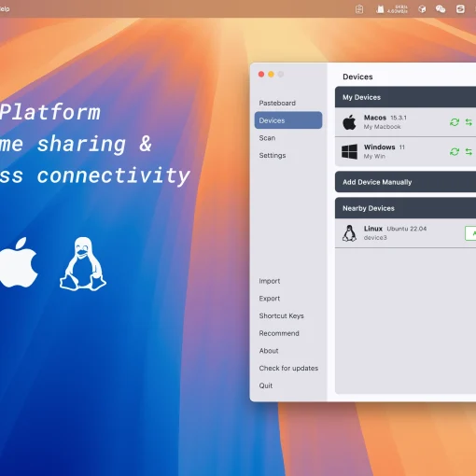Open the WeChat menu bar icon
The image size is (476, 476).
coord(441,9)
